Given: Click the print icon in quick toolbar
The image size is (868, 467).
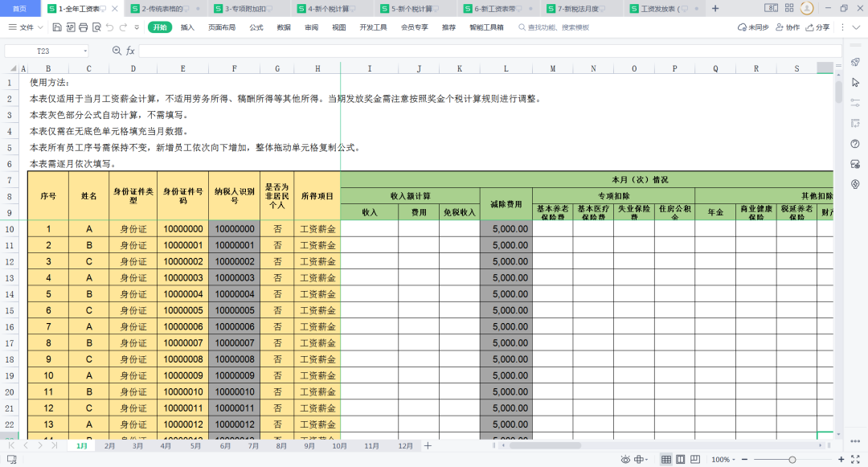Looking at the screenshot, I should click(83, 27).
